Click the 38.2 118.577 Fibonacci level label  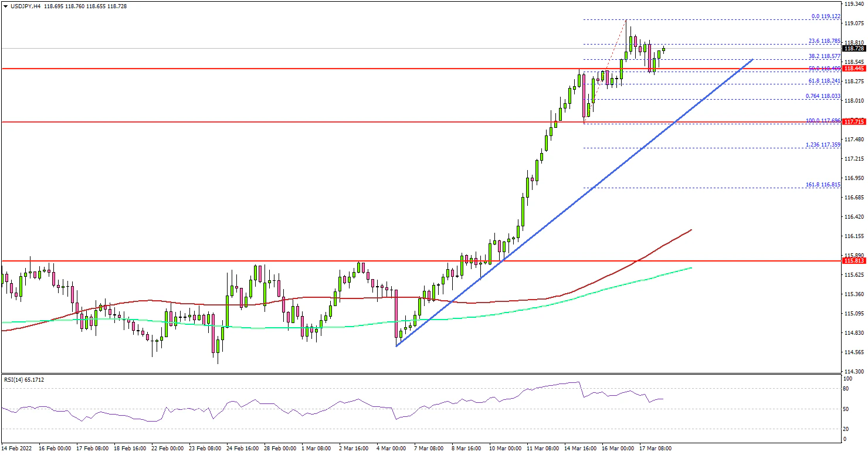point(825,56)
